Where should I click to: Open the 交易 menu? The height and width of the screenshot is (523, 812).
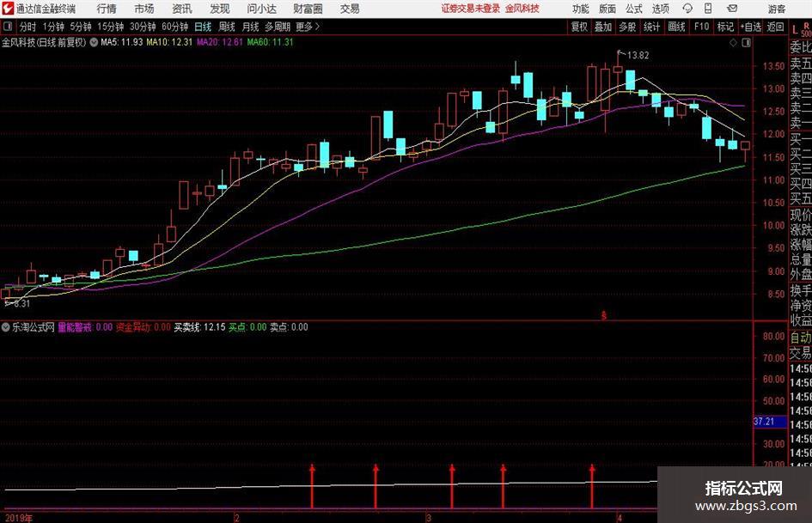(350, 9)
